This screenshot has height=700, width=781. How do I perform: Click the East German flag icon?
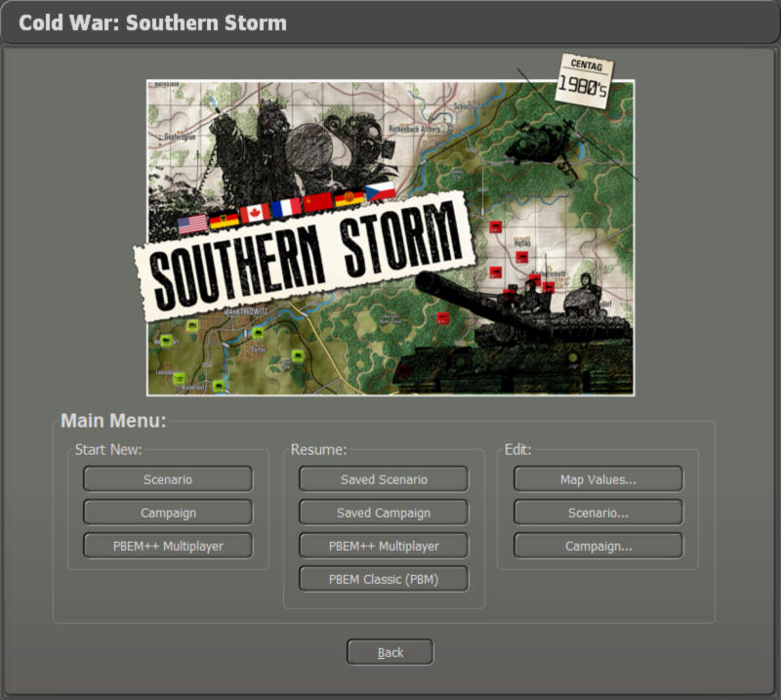[348, 197]
